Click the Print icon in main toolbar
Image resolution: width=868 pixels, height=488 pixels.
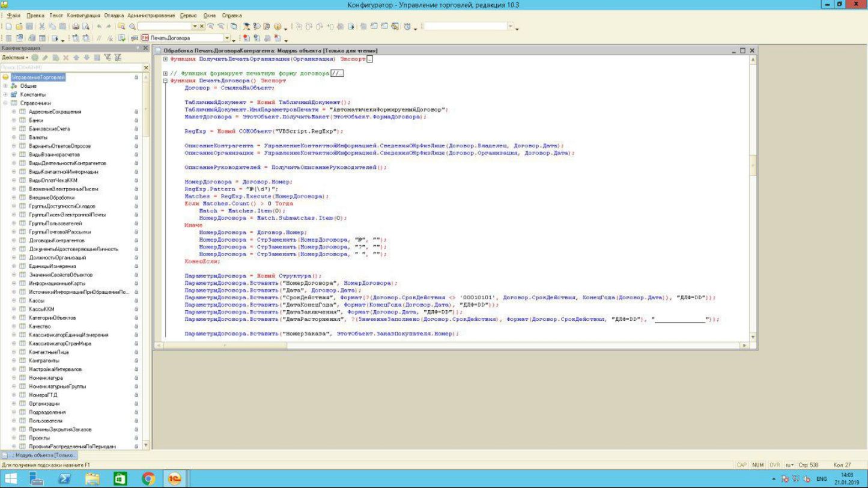point(76,26)
